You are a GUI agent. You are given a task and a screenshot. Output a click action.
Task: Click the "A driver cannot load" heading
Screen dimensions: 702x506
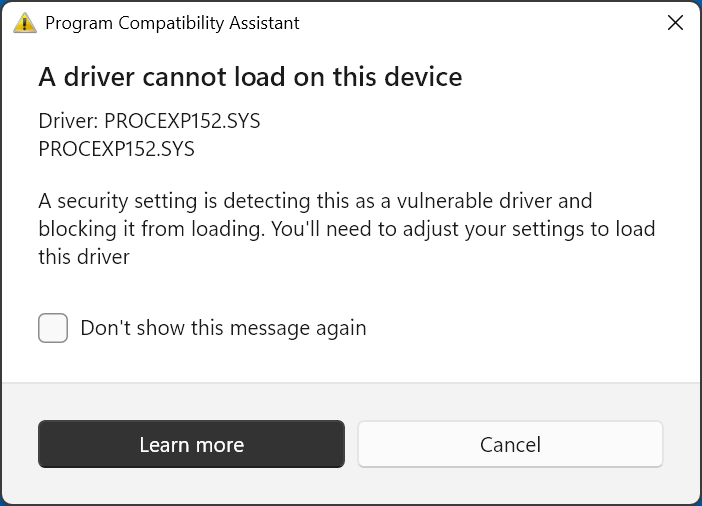(x=250, y=76)
